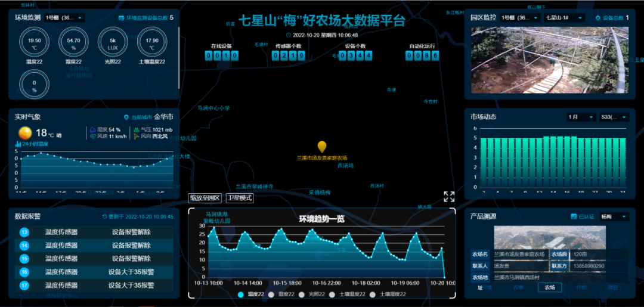The height and width of the screenshot is (307, 644).
Task: Expand the 杨梅 product dropdown
Action: click(x=614, y=216)
